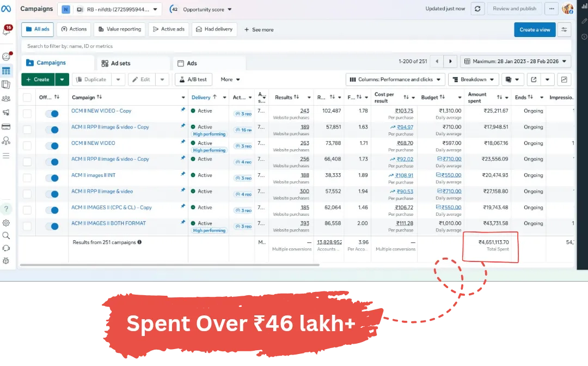Click the refresh data icon

click(477, 9)
